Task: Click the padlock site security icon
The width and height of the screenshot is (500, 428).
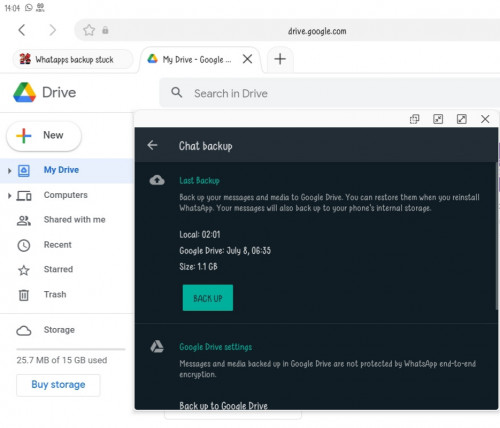Action: (x=105, y=30)
